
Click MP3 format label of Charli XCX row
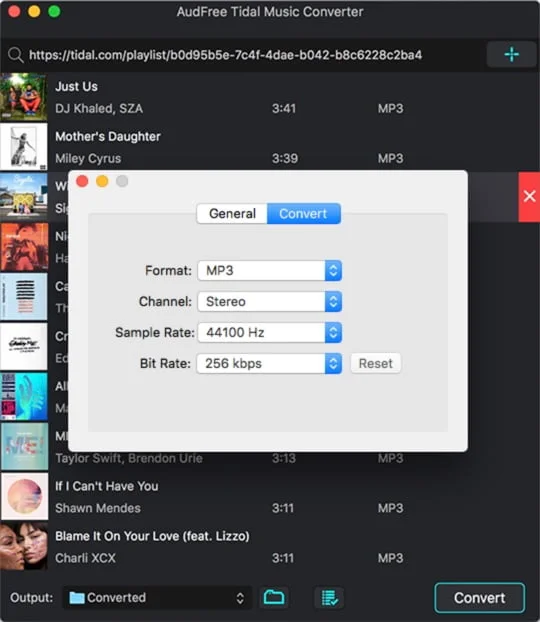(x=390, y=558)
